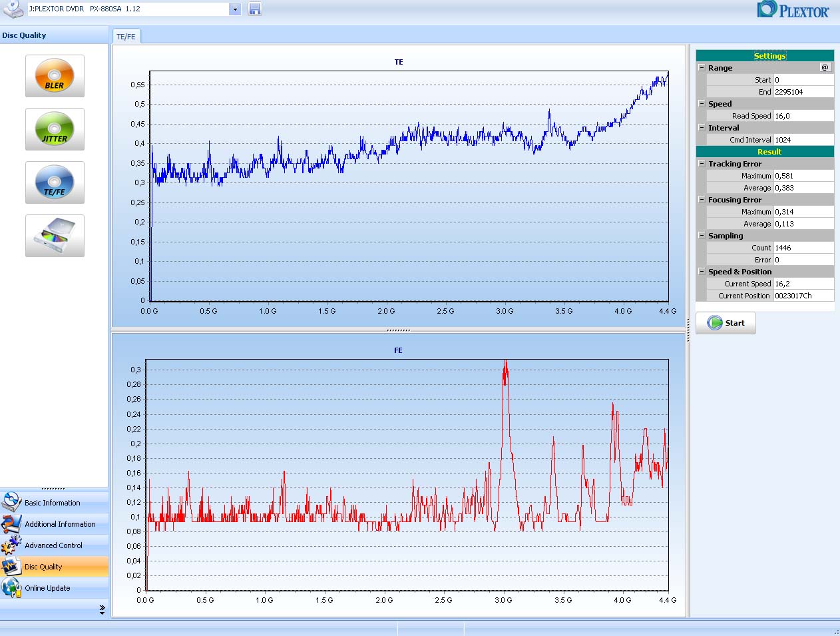The height and width of the screenshot is (636, 840).
Task: Click the save floppy disk icon
Action: click(255, 9)
